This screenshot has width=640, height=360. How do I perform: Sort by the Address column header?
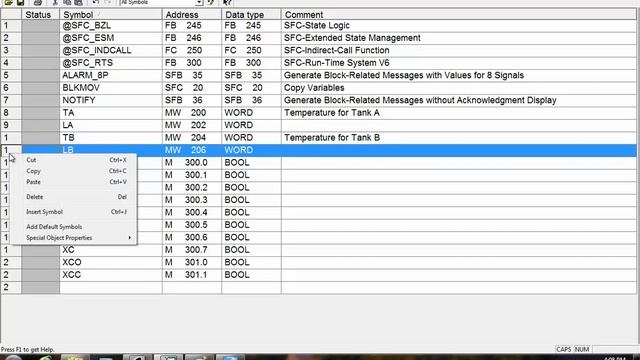click(192, 15)
